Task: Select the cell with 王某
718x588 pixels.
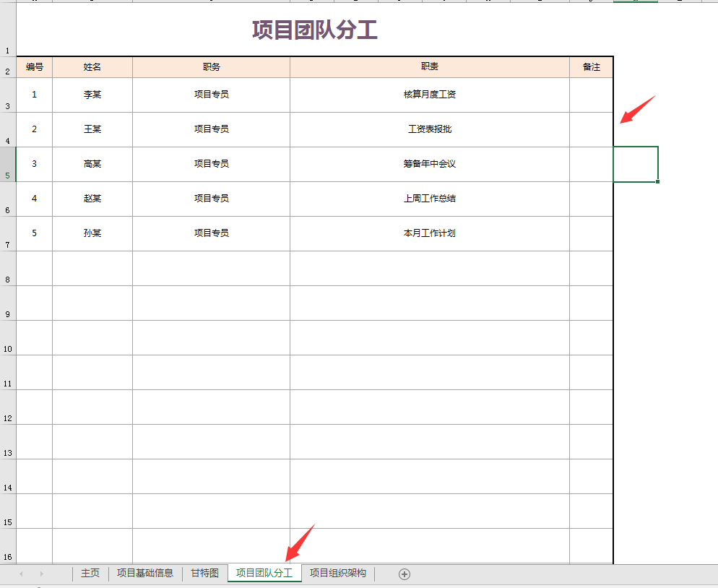Action: click(92, 129)
